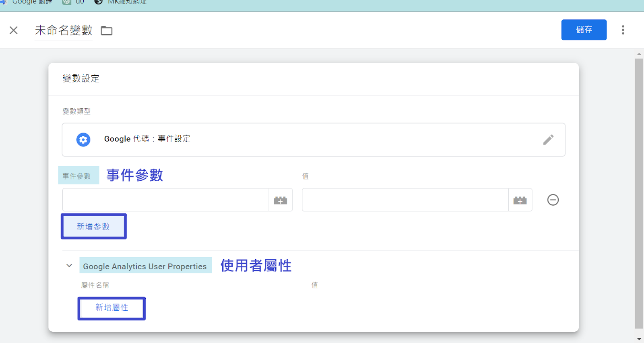Select the Google 代碼:事件設定 variable type row
The width and height of the screenshot is (644, 343).
point(314,140)
